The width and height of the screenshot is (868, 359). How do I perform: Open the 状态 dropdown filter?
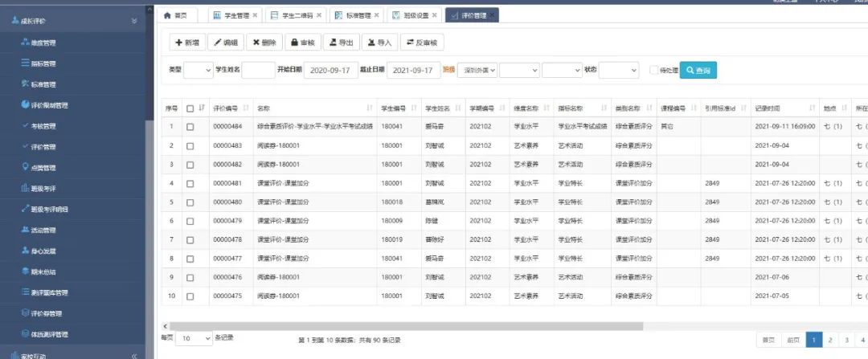pos(618,71)
